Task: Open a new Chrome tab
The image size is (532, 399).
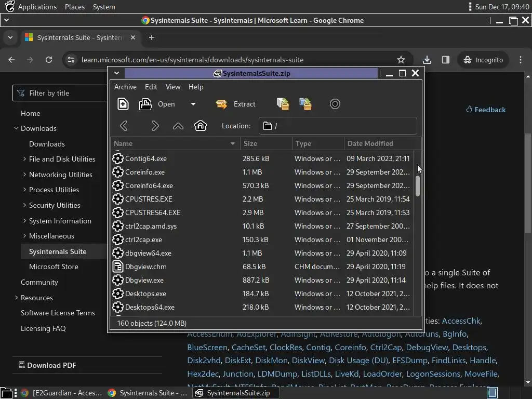Action: [x=152, y=37]
